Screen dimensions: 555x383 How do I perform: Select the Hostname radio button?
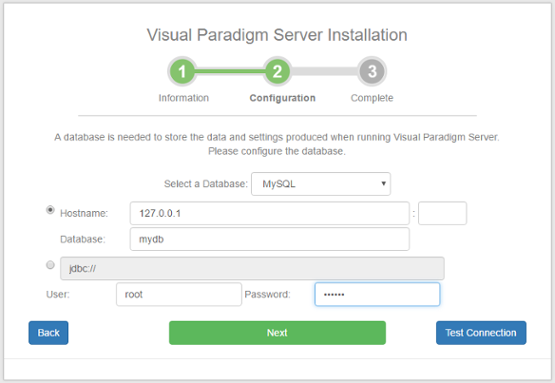50,210
